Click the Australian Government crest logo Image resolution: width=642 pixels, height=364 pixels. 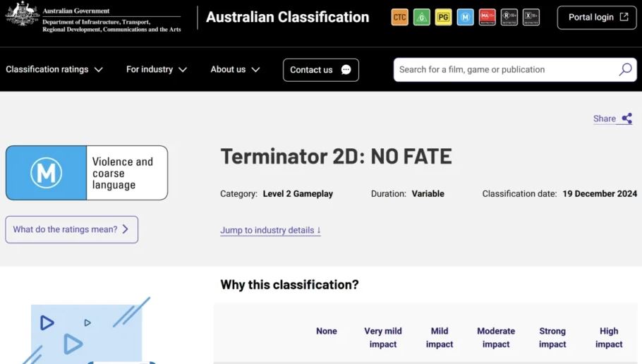tap(22, 14)
